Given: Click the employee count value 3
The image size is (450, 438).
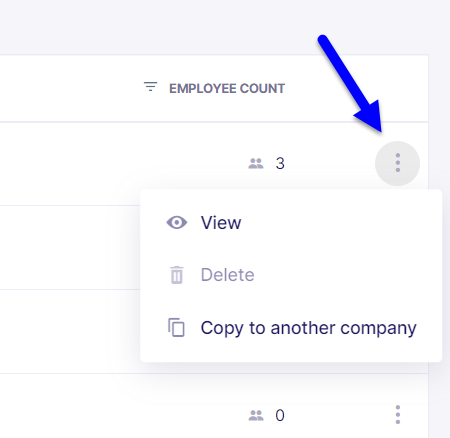Looking at the screenshot, I should pos(280,163).
